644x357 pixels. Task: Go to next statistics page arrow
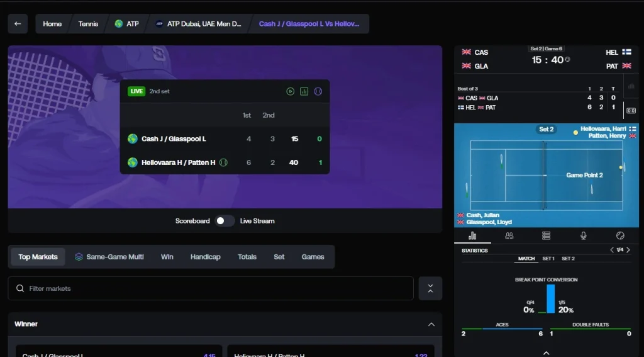[x=628, y=250]
